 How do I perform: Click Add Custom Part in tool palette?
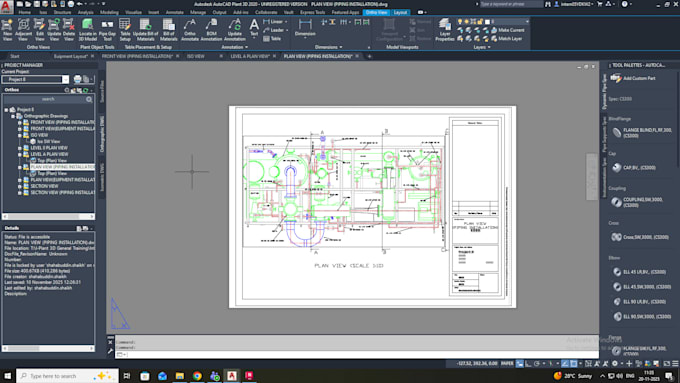633,79
